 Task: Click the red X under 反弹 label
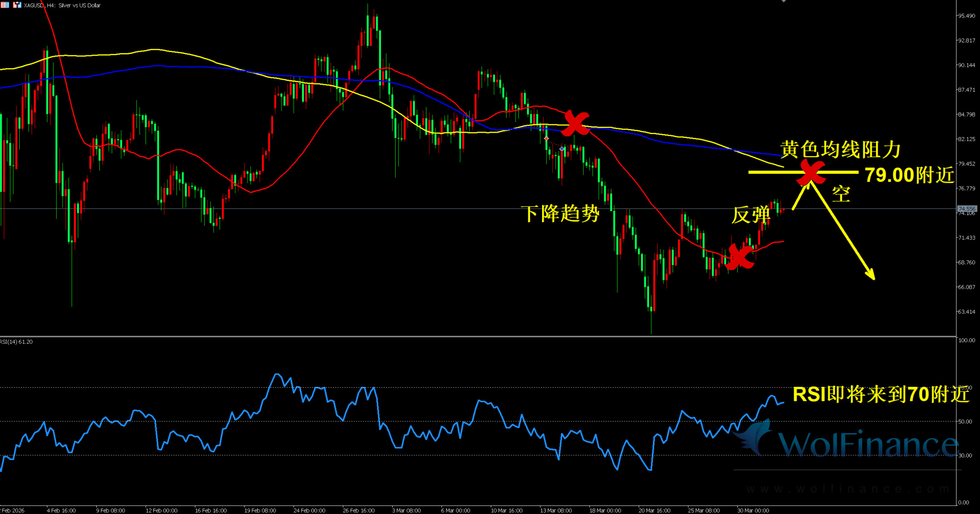740,257
